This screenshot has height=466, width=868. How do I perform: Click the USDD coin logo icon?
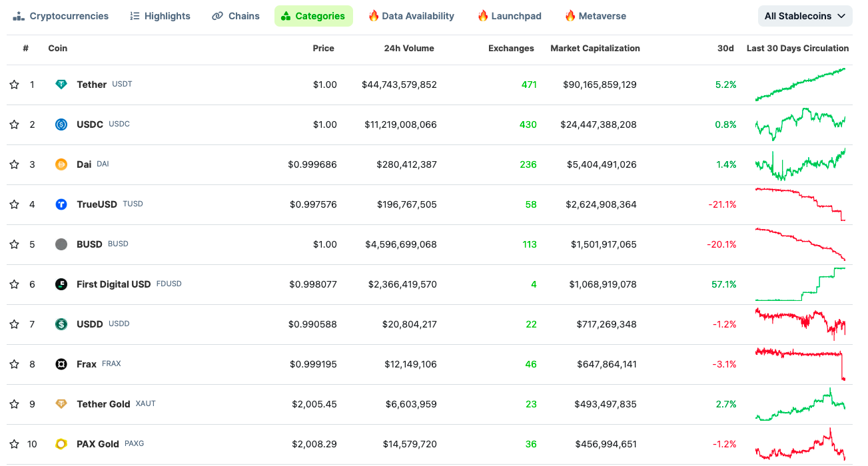(x=61, y=324)
